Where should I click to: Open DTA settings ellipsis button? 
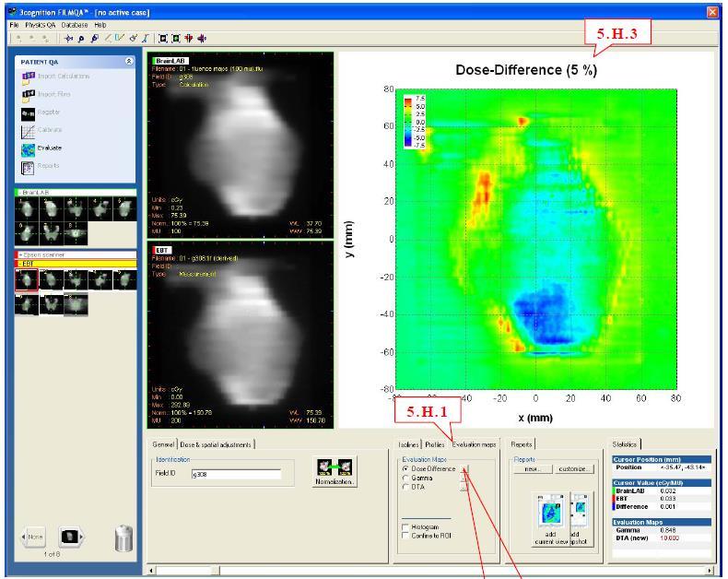tap(464, 487)
